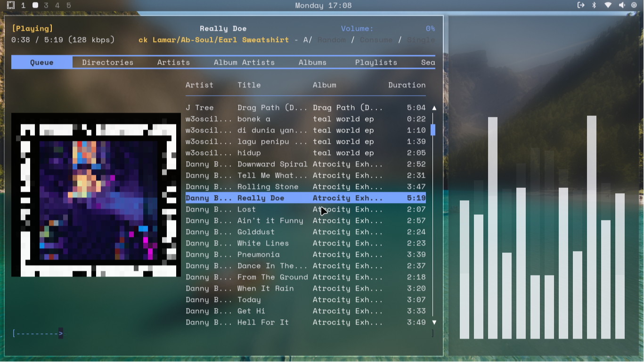This screenshot has width=644, height=362.
Task: Switch to the Artists tab
Action: (174, 63)
